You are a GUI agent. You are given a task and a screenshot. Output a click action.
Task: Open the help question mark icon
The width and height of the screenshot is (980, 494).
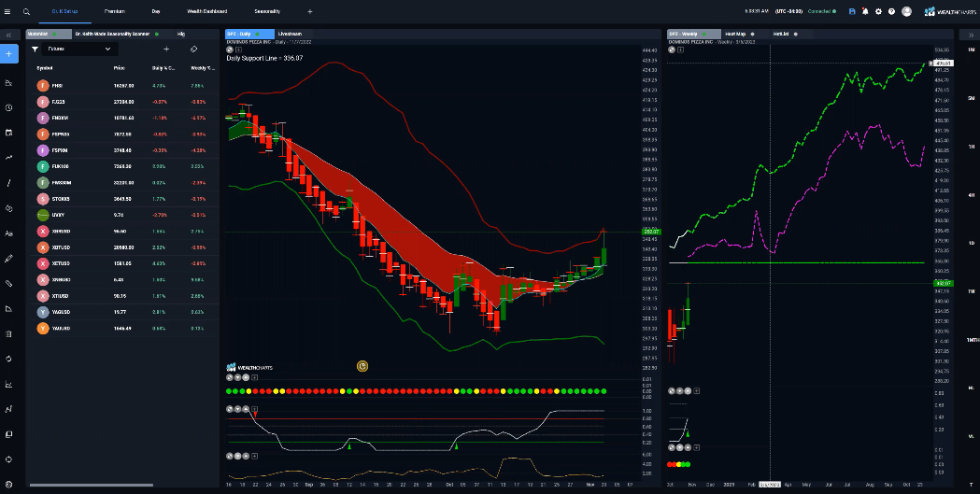pyautogui.click(x=891, y=11)
